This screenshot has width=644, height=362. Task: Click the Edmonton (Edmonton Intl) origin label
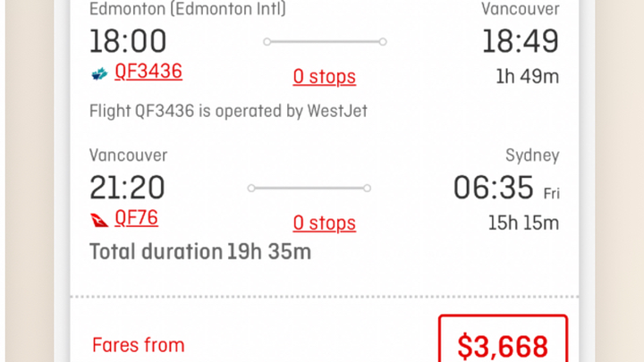coord(188,9)
